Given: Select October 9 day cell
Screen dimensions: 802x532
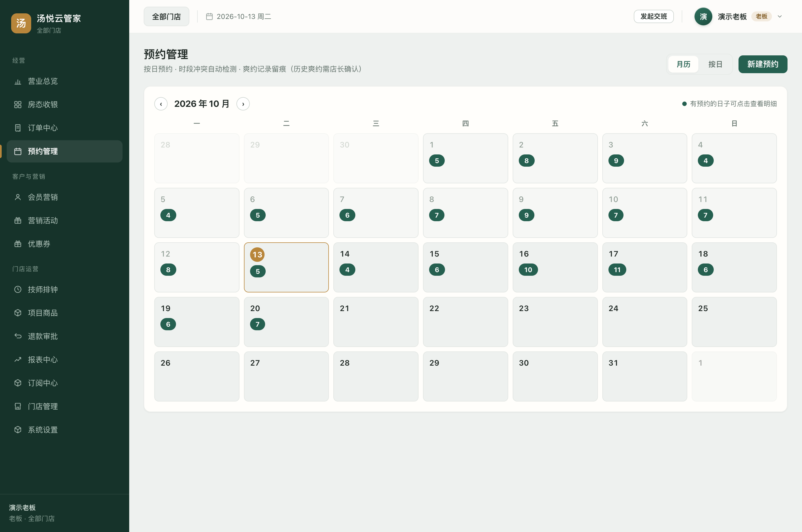Looking at the screenshot, I should tap(555, 213).
